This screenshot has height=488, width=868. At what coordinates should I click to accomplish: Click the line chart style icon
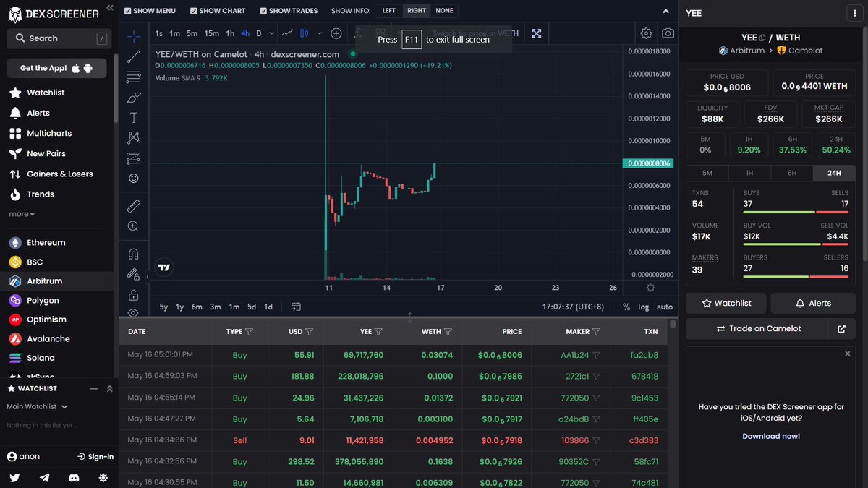click(287, 33)
